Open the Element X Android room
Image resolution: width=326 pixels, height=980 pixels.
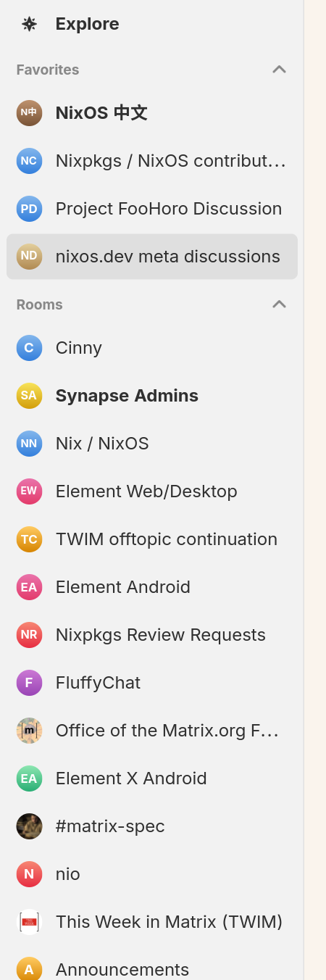point(152,778)
